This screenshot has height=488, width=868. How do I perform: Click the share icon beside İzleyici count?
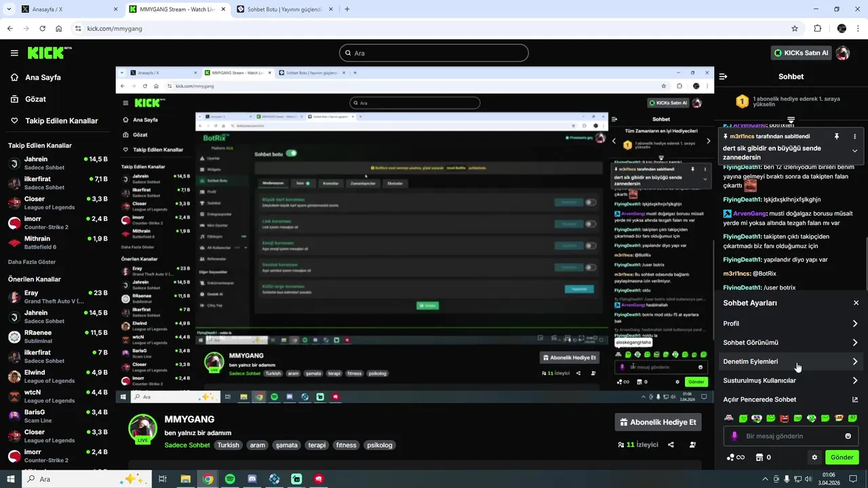[671, 445]
